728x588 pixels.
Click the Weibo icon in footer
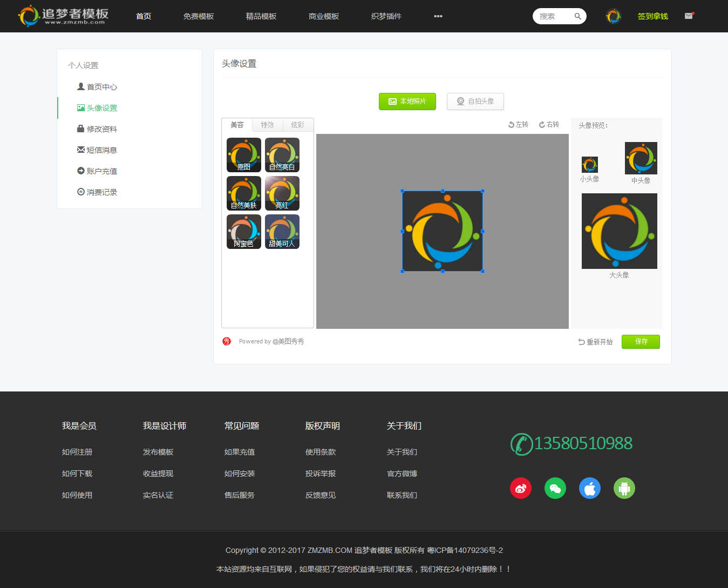520,488
